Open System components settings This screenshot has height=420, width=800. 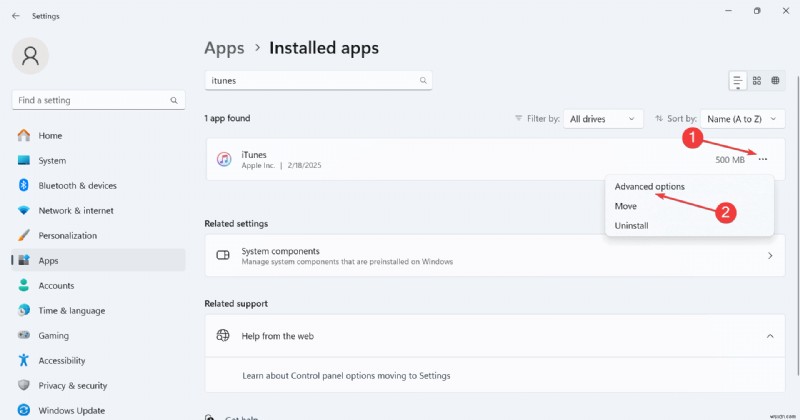pyautogui.click(x=495, y=256)
